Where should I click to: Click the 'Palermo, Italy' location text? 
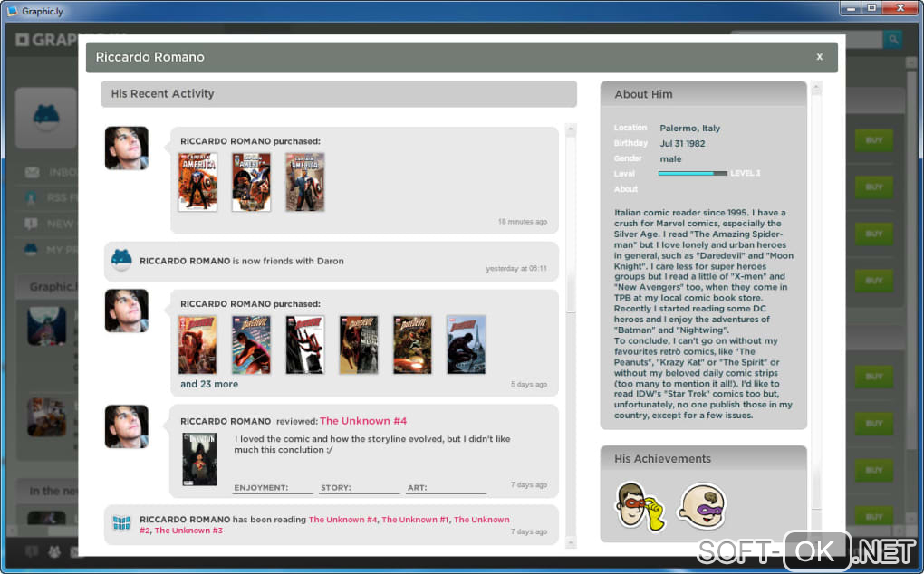(689, 128)
